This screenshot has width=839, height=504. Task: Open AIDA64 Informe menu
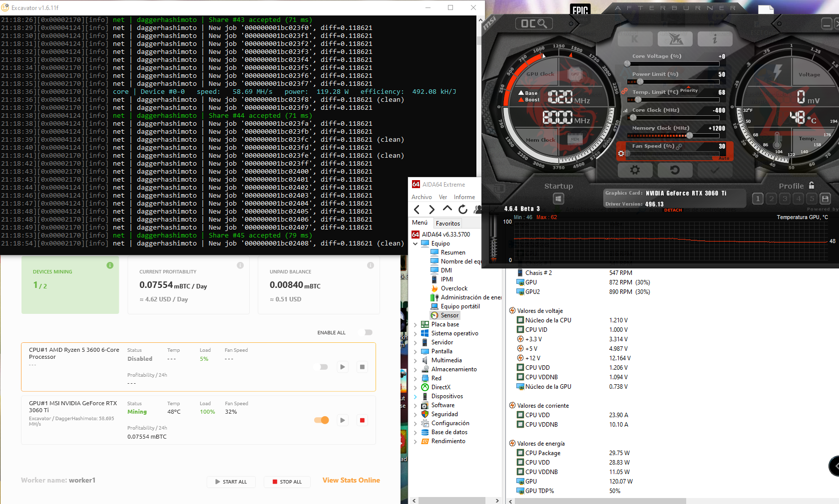[464, 197]
